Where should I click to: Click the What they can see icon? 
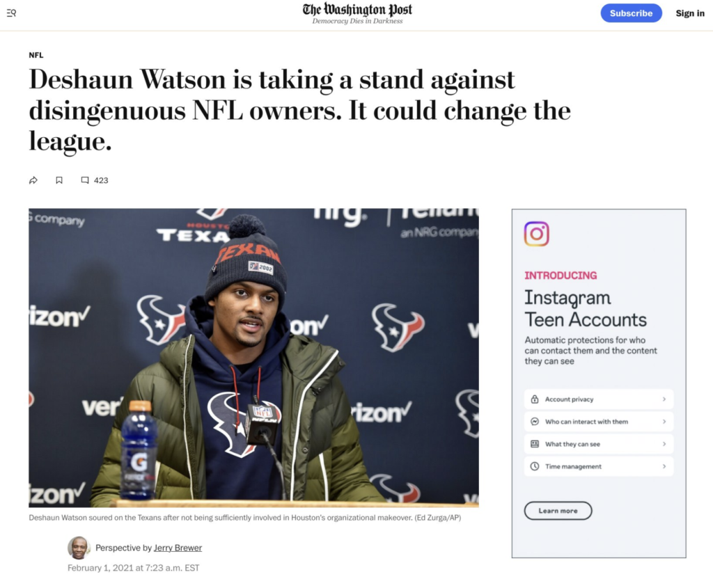(535, 444)
